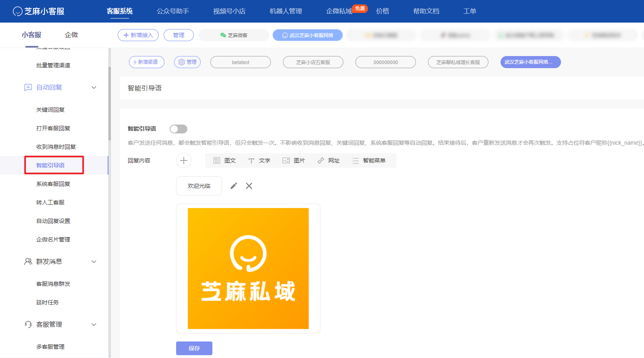The height and width of the screenshot is (358, 644).
Task: Click the 芝麻小客服 logo icon
Action: pyautogui.click(x=17, y=11)
